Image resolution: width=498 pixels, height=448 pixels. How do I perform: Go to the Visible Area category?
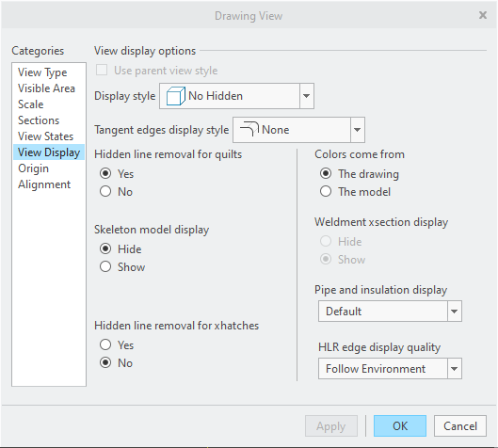click(46, 88)
